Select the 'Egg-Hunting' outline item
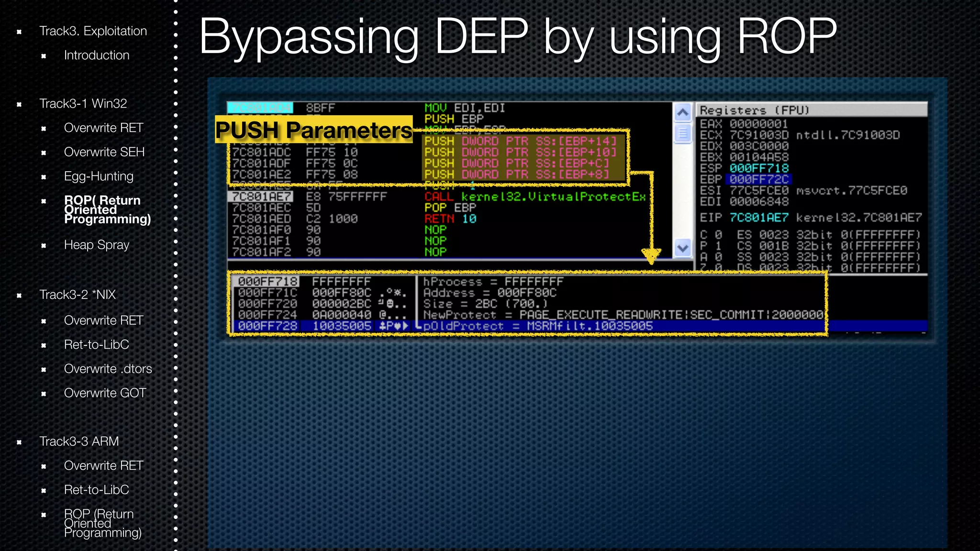The height and width of the screenshot is (551, 980). tap(99, 176)
